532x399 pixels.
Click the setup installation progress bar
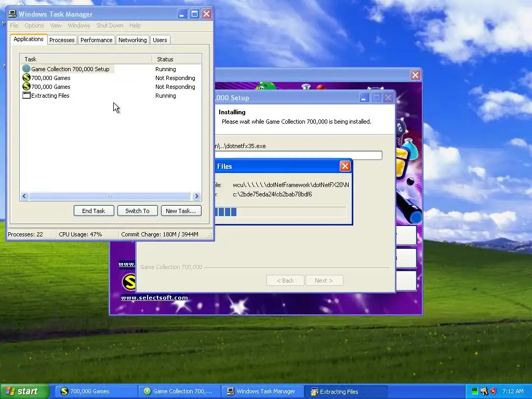point(299,155)
